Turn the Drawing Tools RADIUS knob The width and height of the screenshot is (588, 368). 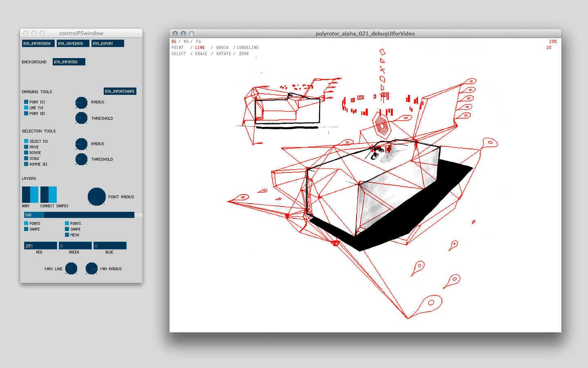click(81, 103)
